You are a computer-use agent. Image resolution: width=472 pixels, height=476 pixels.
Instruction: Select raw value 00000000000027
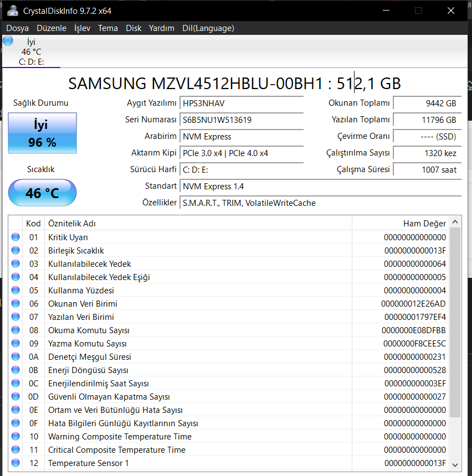pos(415,397)
